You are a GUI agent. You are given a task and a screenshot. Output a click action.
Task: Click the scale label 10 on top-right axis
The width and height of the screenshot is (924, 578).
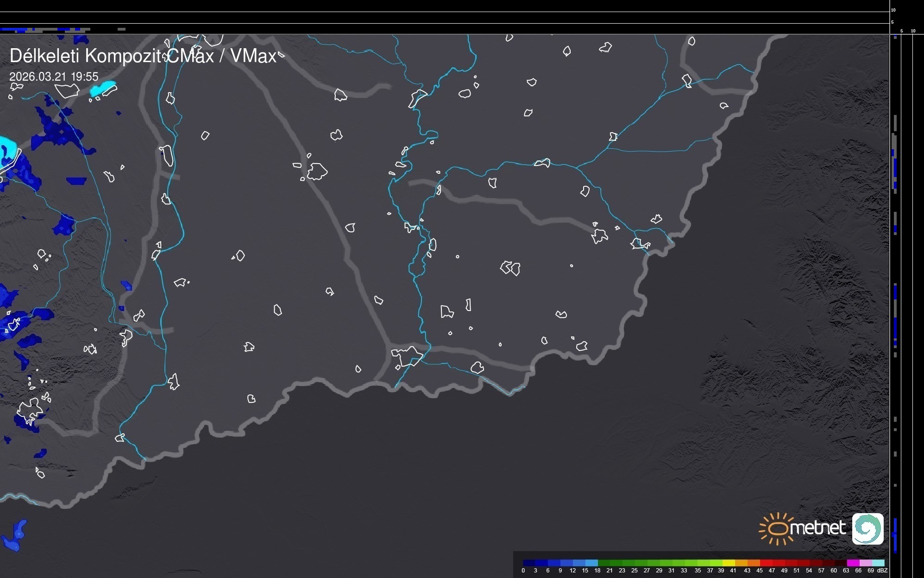pos(893,10)
